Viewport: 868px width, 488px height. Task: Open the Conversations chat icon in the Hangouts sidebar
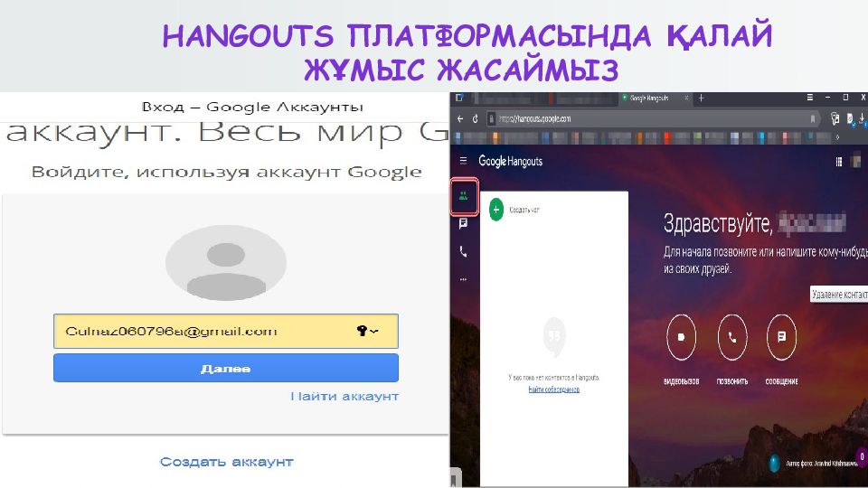coord(463,223)
